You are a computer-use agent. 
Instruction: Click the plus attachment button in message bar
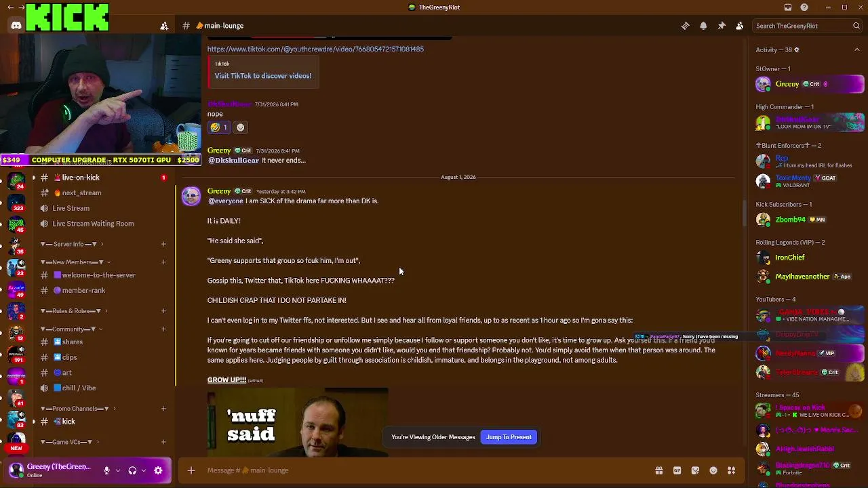pos(191,470)
